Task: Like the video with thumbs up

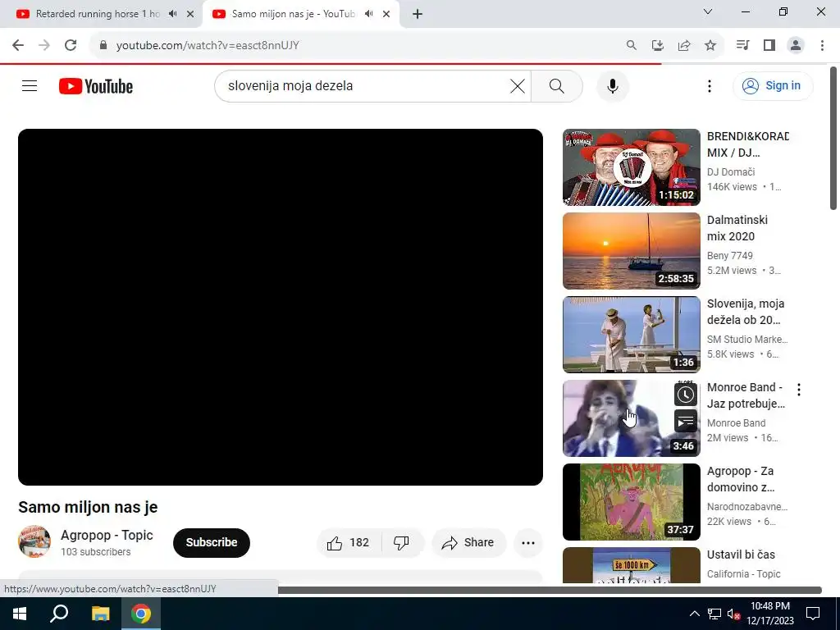Action: click(349, 543)
